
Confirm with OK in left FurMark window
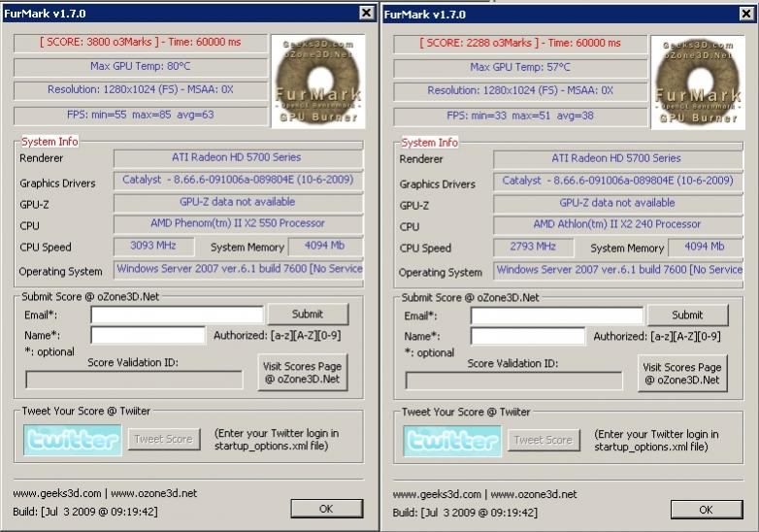point(327,509)
